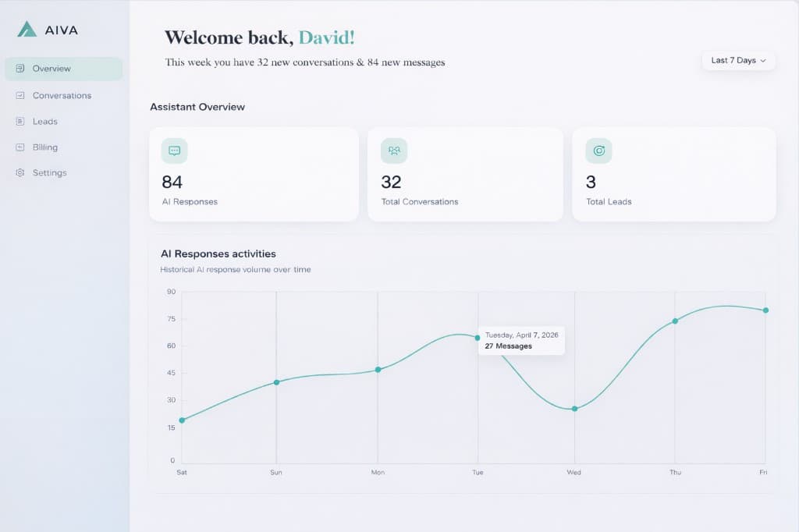Screen dimensions: 799x532
Task: Switch to the Conversations section
Action: [x=64, y=95]
